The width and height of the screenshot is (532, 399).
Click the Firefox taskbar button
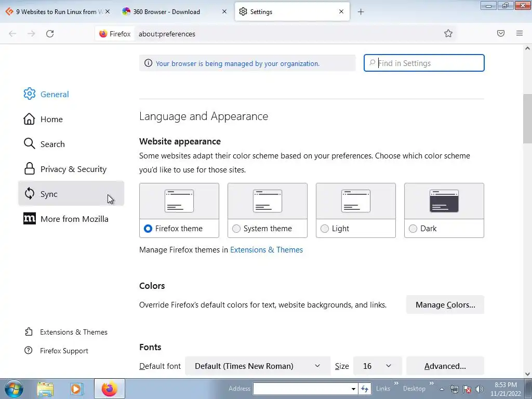[109, 389]
